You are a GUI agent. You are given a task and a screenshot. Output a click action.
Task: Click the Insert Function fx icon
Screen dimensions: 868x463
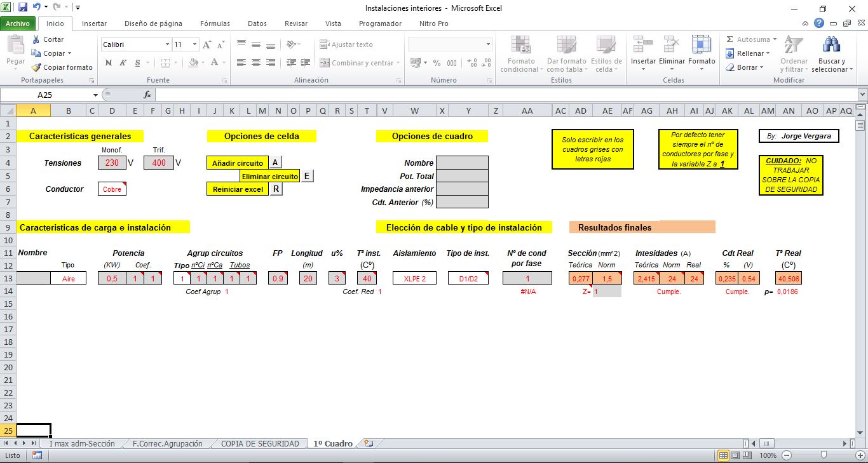(x=147, y=95)
